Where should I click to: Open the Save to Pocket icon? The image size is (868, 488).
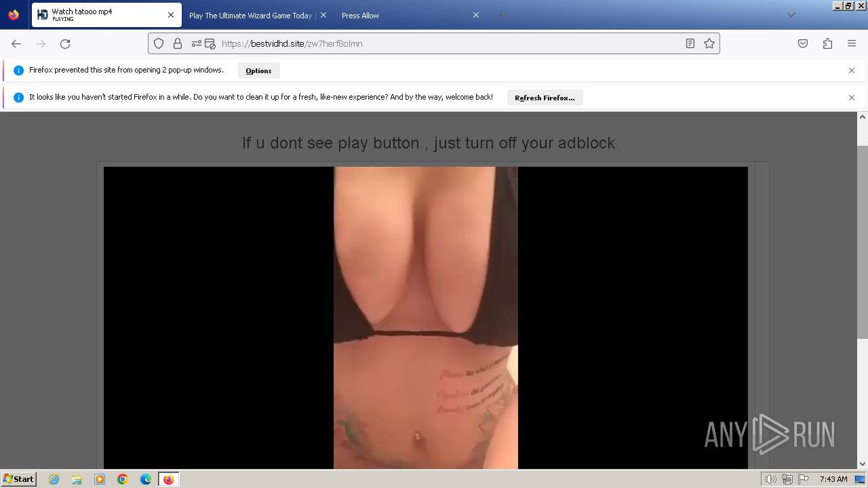click(803, 43)
